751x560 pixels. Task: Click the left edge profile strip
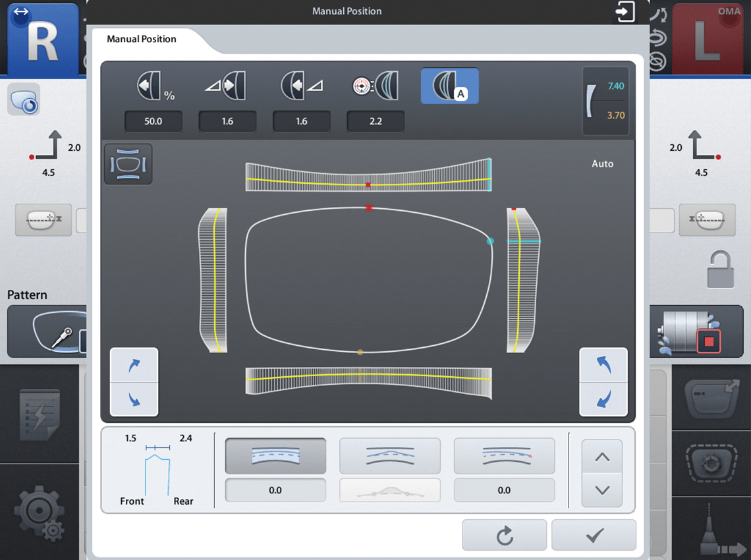click(213, 280)
